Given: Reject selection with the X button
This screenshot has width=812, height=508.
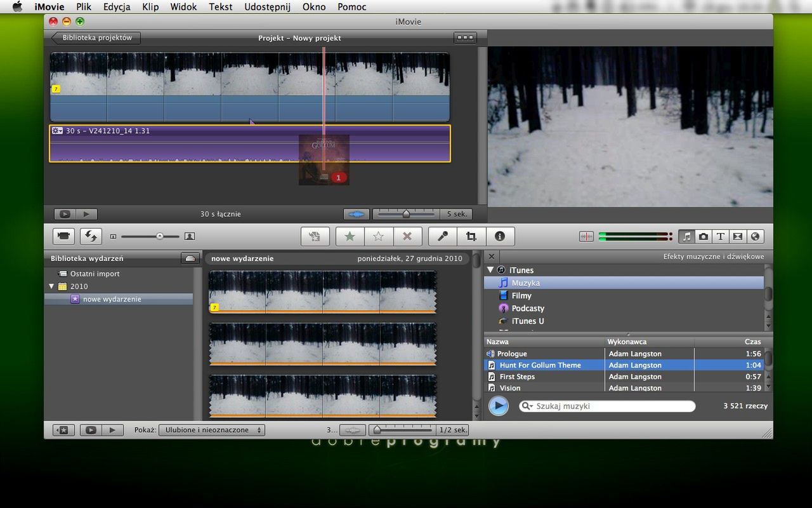Looking at the screenshot, I should coord(407,236).
